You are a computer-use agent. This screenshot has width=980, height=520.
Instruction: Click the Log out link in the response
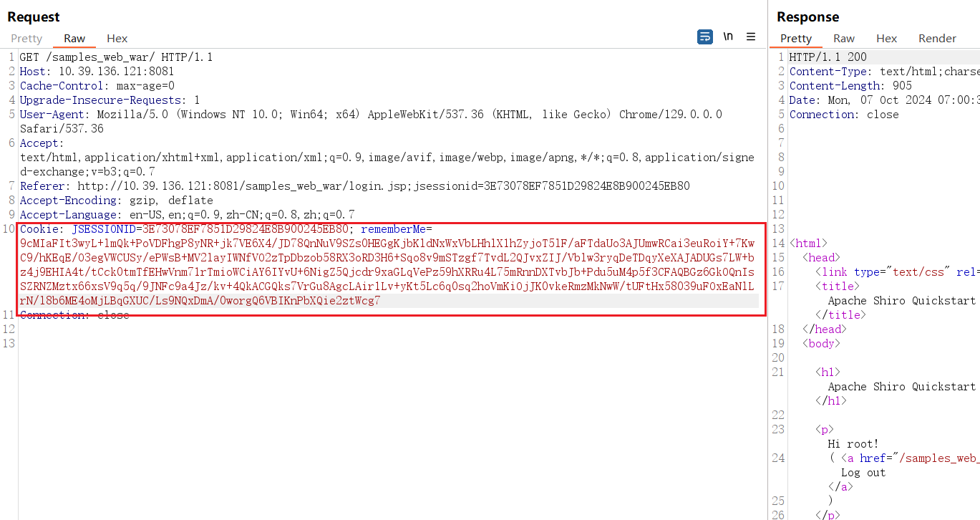click(x=864, y=472)
